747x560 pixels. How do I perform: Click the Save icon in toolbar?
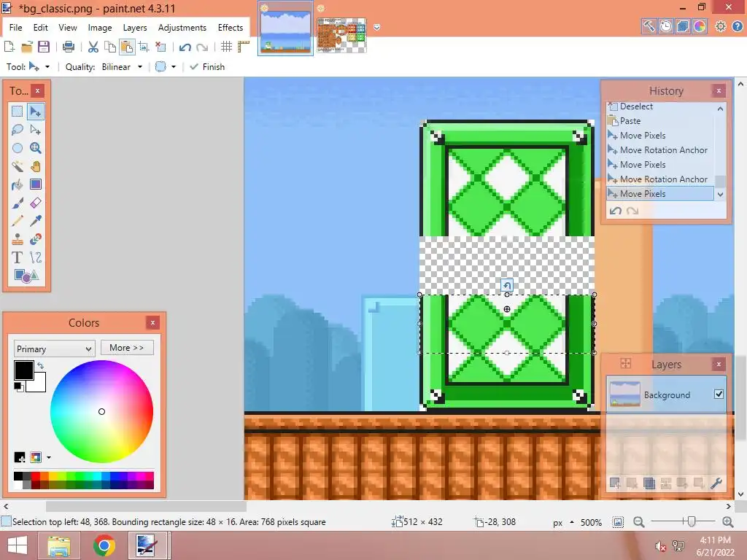click(44, 47)
